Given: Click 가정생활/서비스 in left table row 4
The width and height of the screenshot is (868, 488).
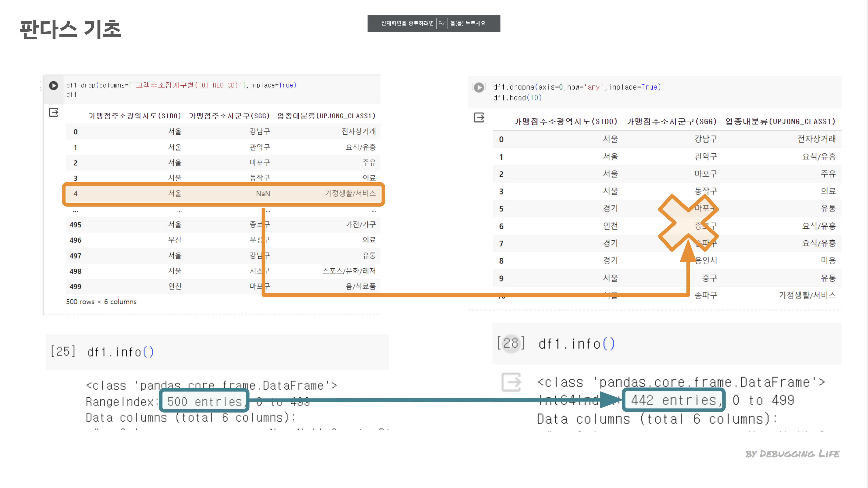Looking at the screenshot, I should coord(350,193).
